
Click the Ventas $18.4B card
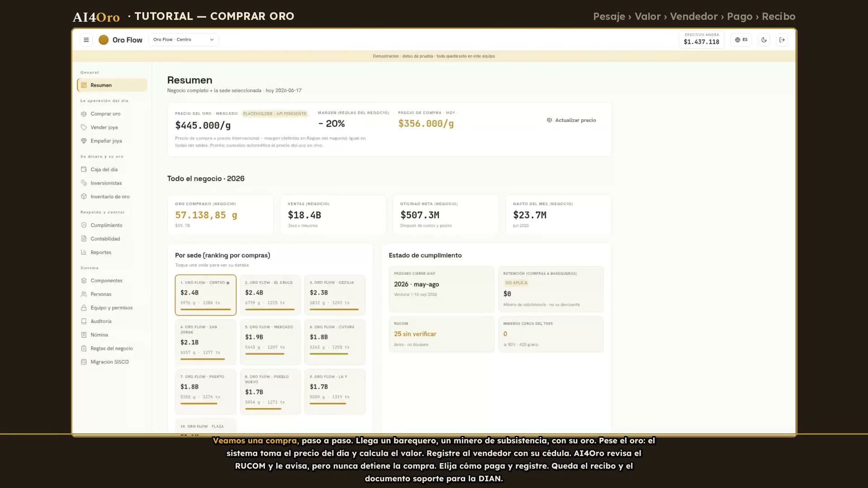(x=333, y=215)
